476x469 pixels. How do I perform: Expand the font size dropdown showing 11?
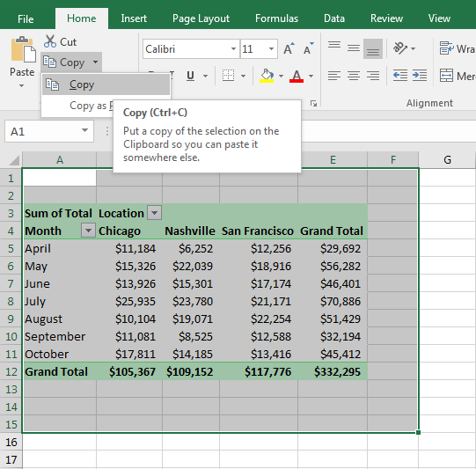[271, 48]
